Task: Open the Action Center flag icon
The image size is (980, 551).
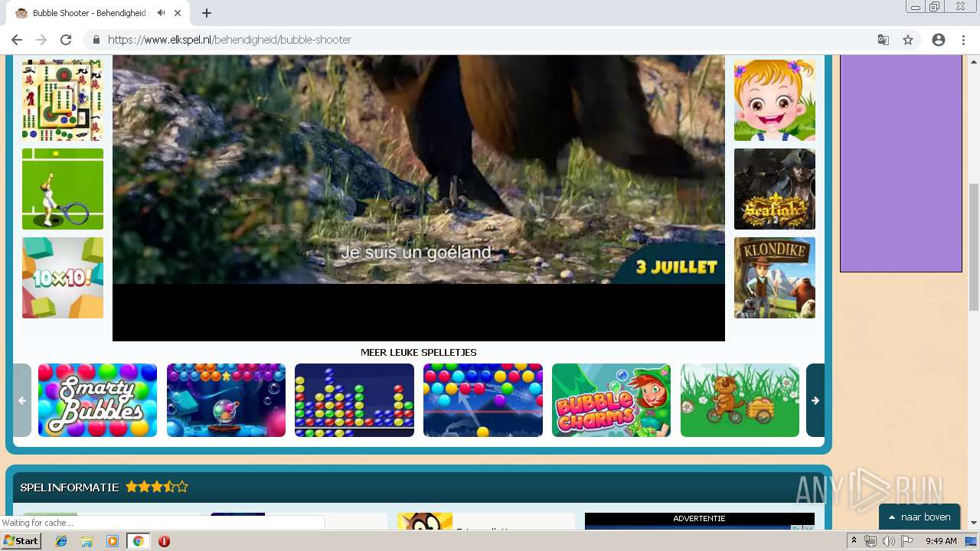Action: [x=907, y=541]
